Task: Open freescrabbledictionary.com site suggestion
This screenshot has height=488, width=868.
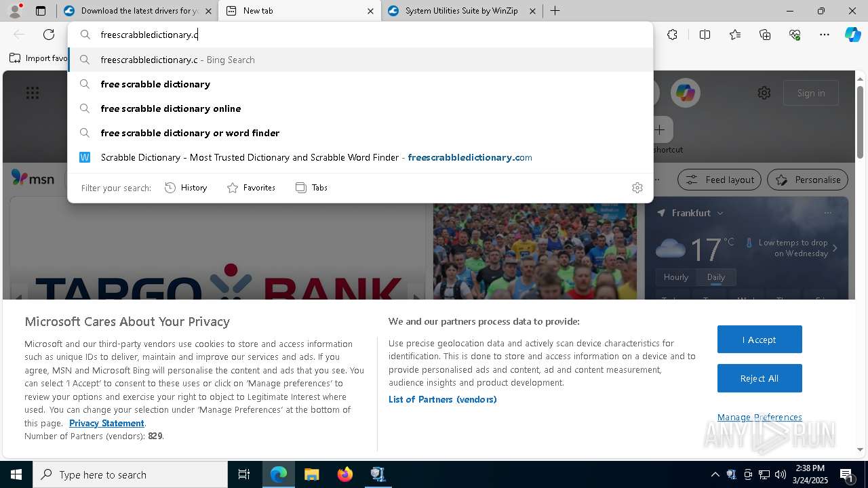Action: (x=361, y=157)
